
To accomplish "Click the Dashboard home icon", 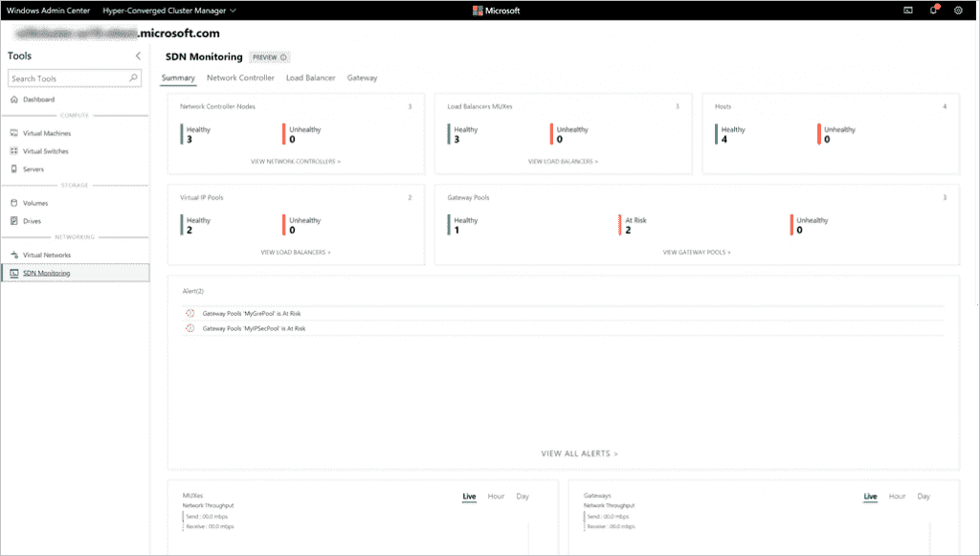I will tap(14, 100).
